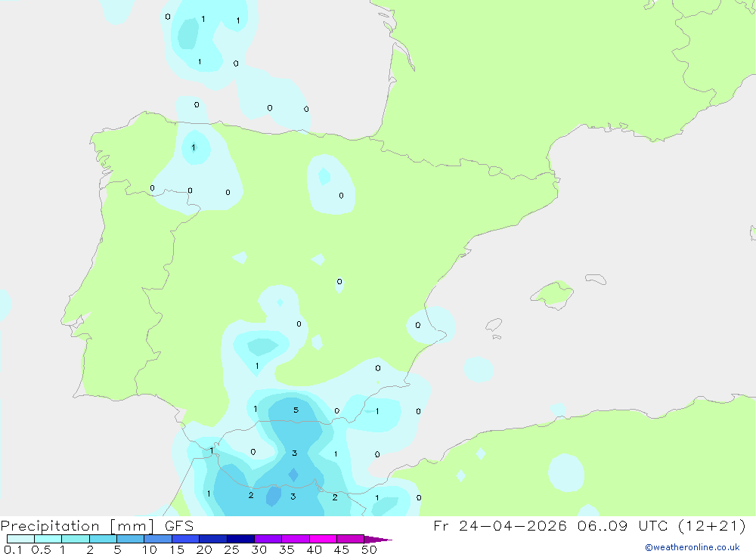Pick the 15–20 mm legend color swatch
Image resolution: width=756 pixels, height=554 pixels.
coord(186,539)
